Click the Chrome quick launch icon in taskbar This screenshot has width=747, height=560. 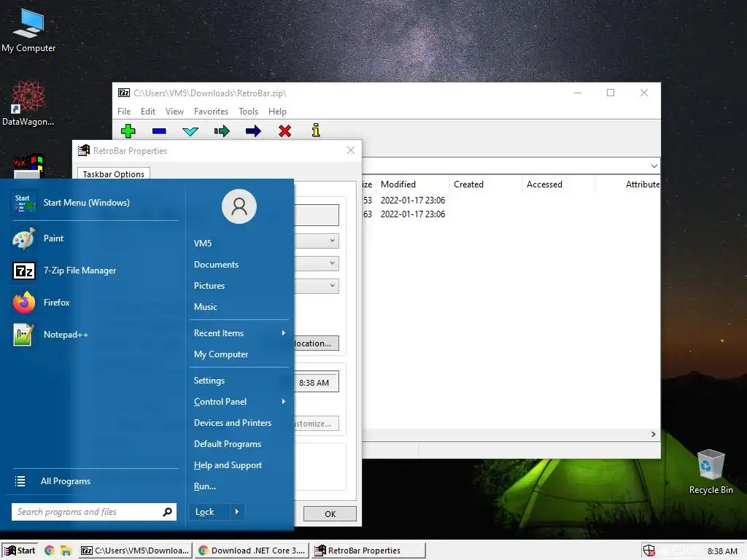pyautogui.click(x=49, y=551)
